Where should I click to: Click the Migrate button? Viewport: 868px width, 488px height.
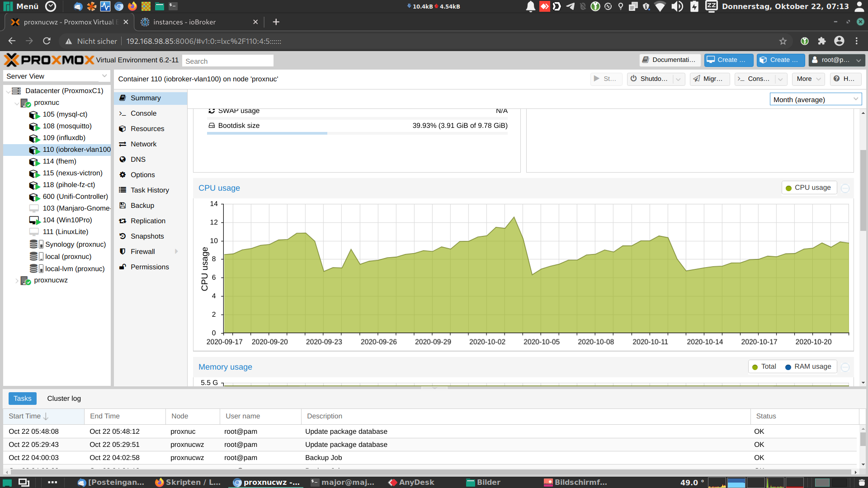(x=709, y=79)
